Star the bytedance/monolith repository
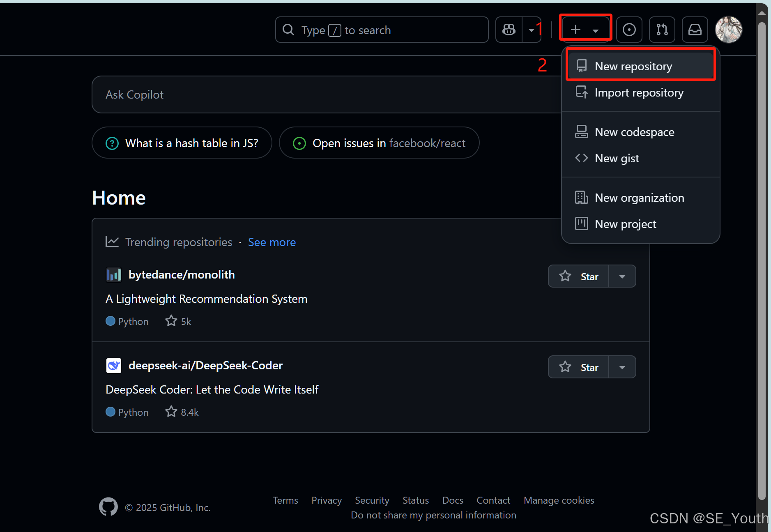 (578, 276)
